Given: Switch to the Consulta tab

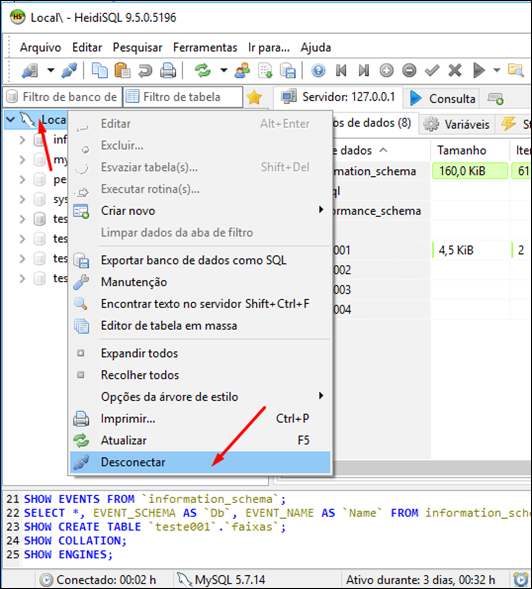Looking at the screenshot, I should 443,98.
